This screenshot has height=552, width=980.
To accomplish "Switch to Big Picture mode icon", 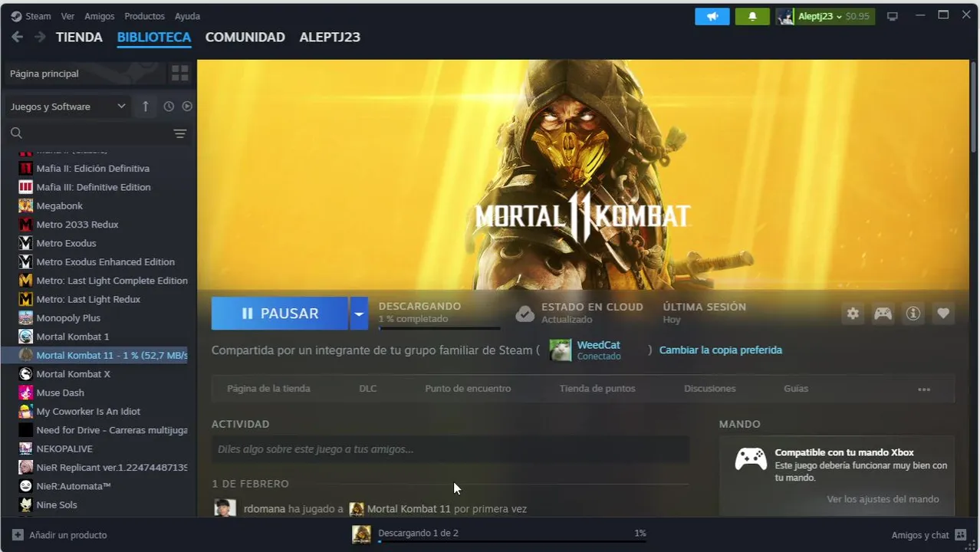I will (893, 16).
